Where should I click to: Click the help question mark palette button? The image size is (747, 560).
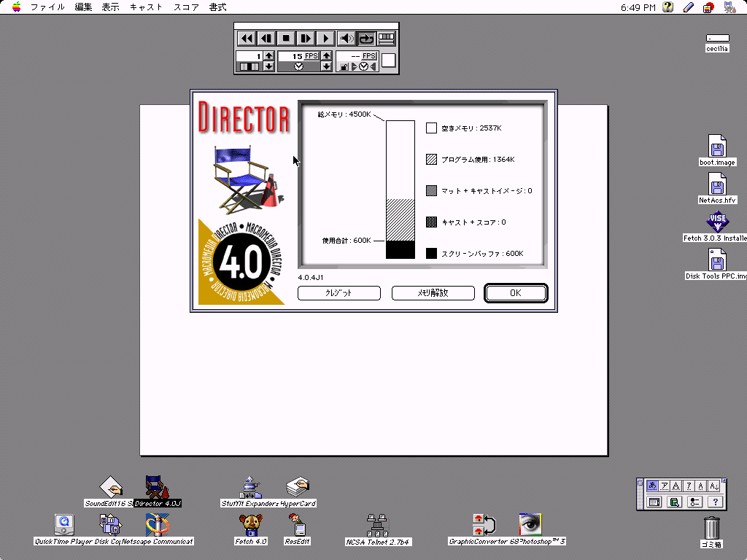[716, 502]
